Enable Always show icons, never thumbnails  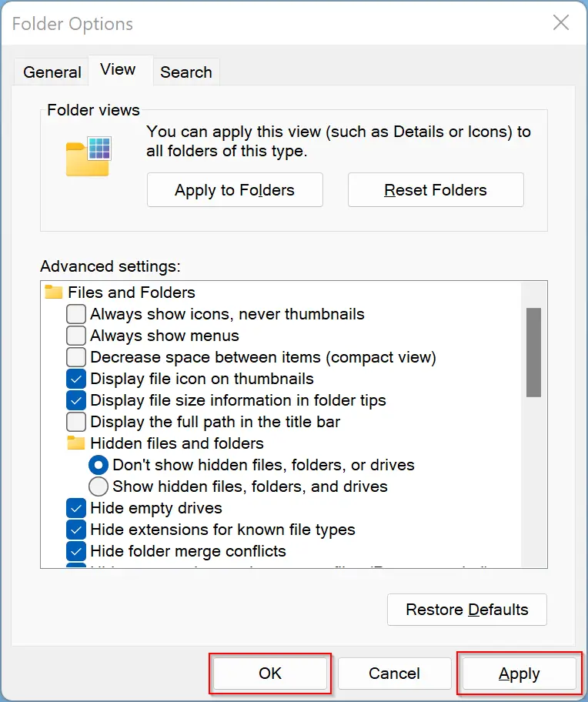point(76,314)
